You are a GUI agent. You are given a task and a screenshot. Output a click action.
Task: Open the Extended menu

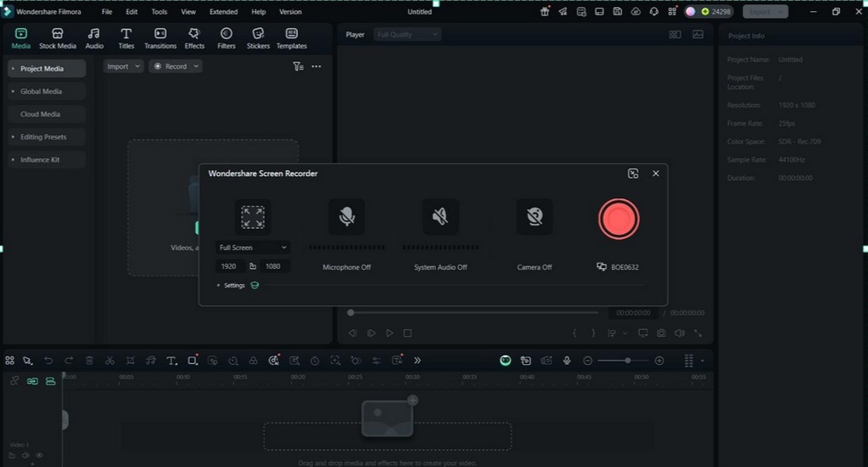[224, 12]
